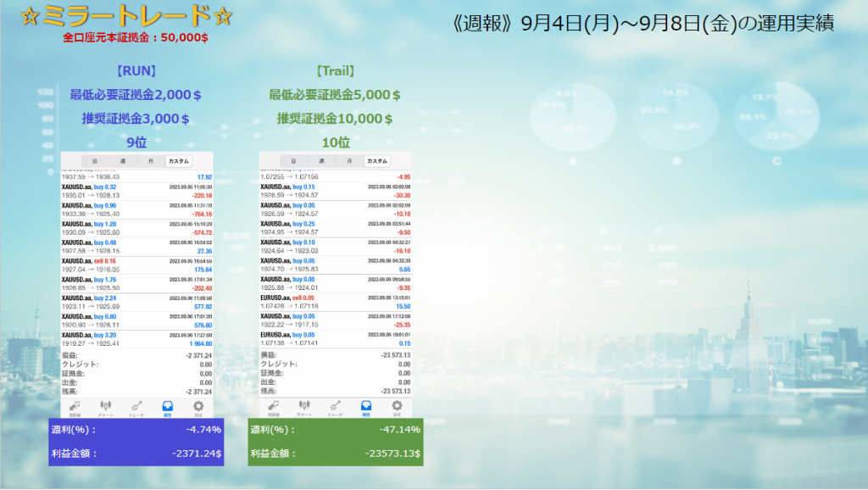Screen dimensions: 868x490
Task: Click the 利益金額 -23573.13$ value
Action: pyautogui.click(x=392, y=454)
